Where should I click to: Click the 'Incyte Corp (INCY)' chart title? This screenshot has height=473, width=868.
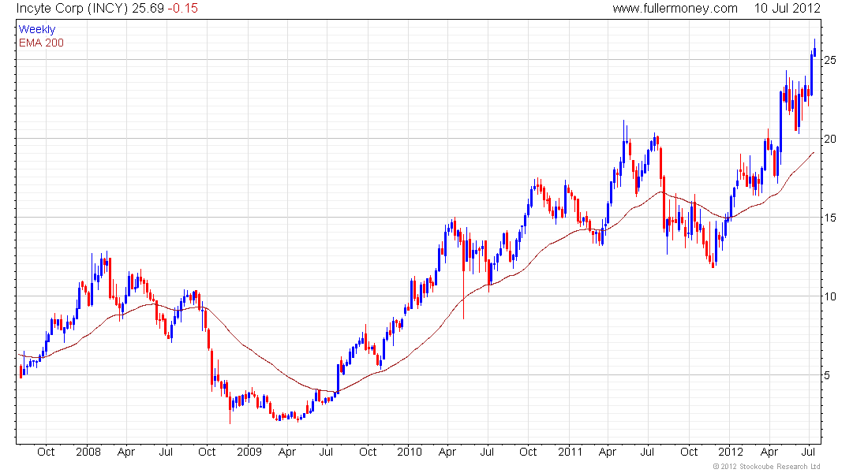click(x=72, y=9)
